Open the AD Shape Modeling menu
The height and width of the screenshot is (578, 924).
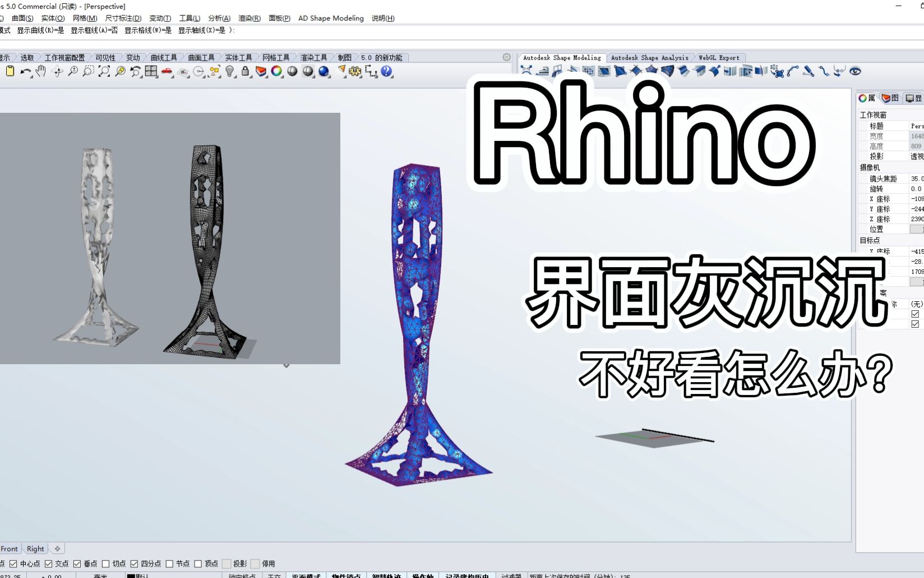(331, 18)
